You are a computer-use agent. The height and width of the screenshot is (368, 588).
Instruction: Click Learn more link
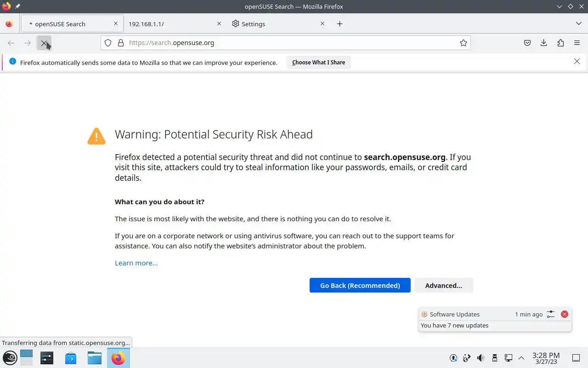pos(136,263)
